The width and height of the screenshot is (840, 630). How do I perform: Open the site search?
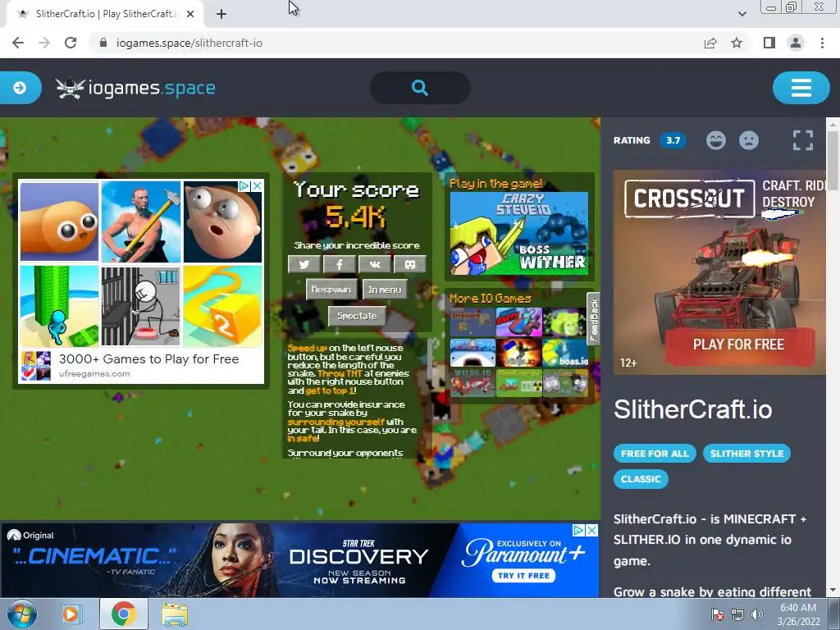[x=420, y=88]
